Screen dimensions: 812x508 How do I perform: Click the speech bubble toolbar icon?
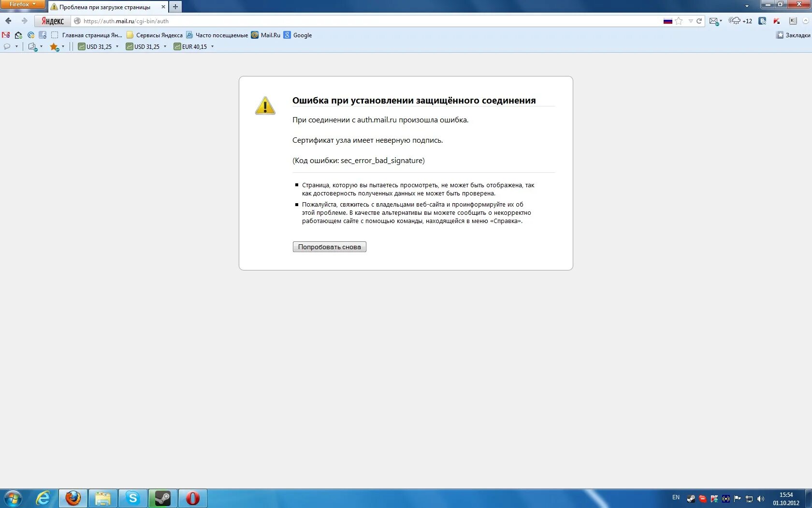[x=7, y=46]
